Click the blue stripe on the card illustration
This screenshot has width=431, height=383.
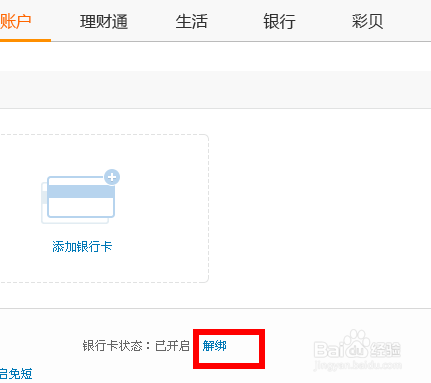click(81, 192)
